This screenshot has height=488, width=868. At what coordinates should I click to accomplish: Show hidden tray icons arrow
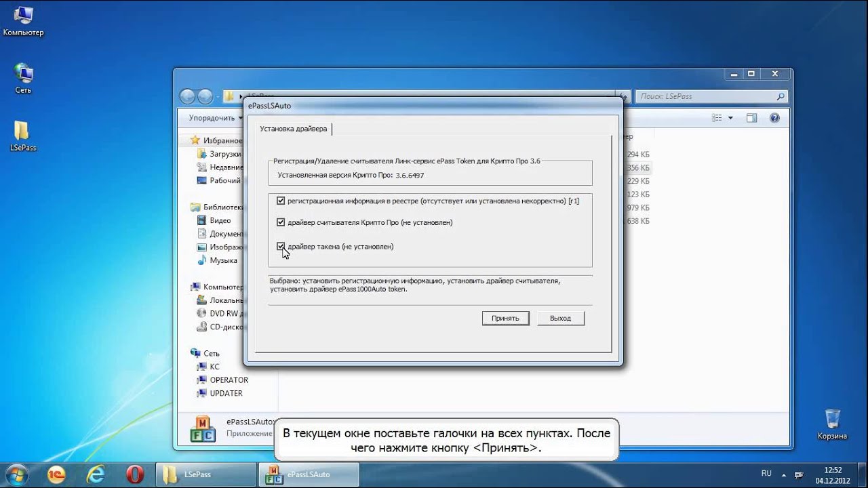tap(784, 474)
